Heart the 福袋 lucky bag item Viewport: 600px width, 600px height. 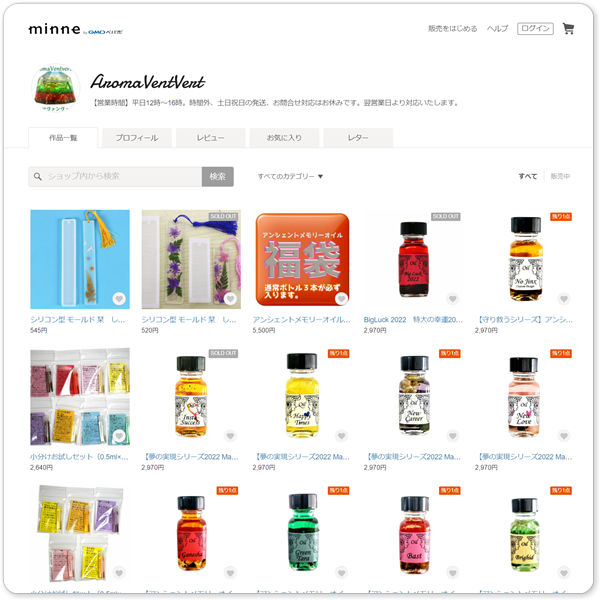pos(341,298)
